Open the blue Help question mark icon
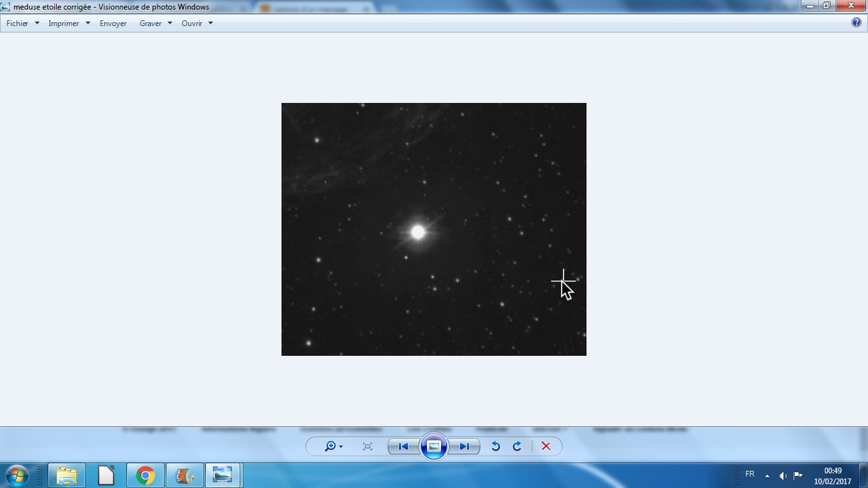Screen dimensions: 868x488 tap(857, 23)
